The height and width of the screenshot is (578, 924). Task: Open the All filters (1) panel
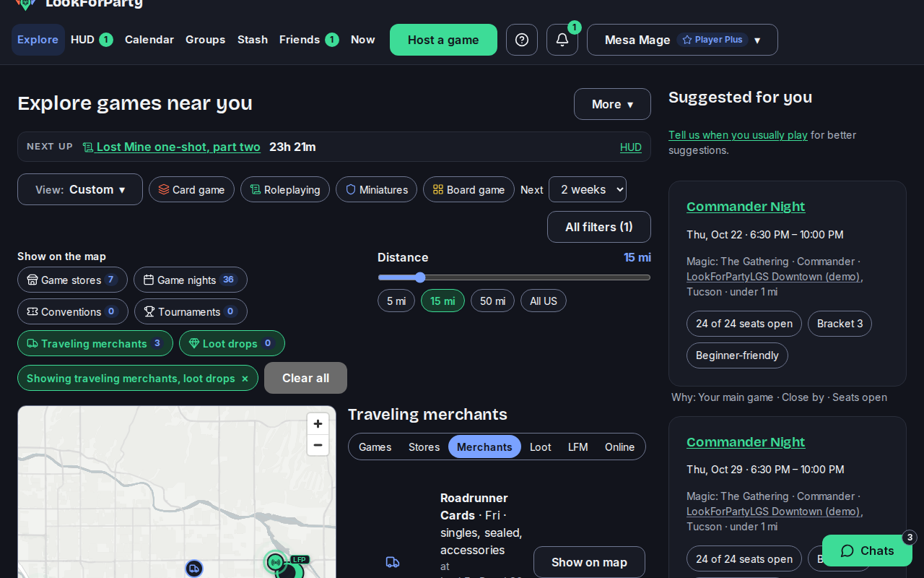tap(599, 227)
